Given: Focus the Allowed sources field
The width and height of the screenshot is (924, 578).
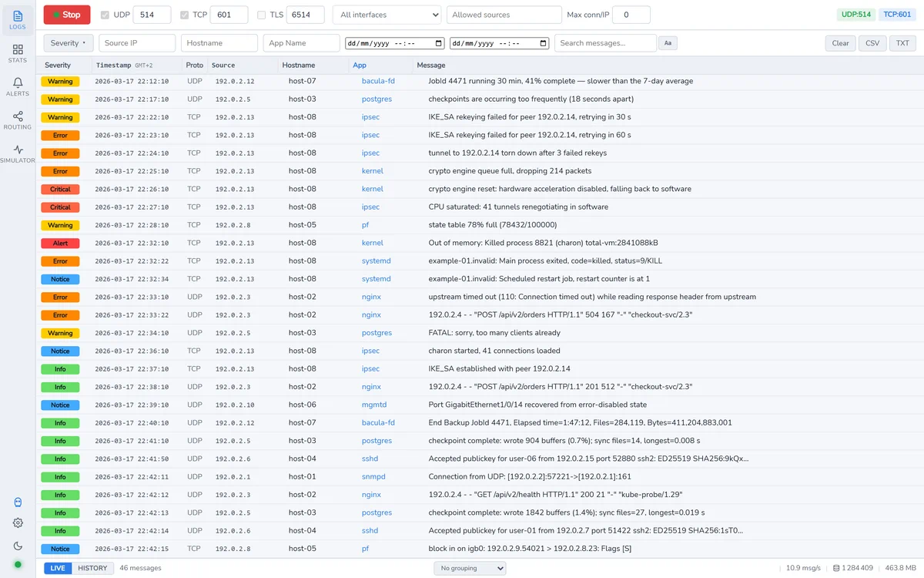Looking at the screenshot, I should pyautogui.click(x=504, y=15).
